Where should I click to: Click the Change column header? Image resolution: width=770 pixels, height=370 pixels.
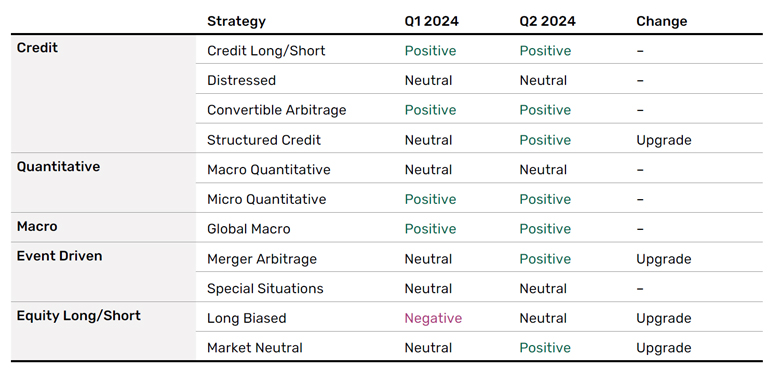pyautogui.click(x=661, y=22)
